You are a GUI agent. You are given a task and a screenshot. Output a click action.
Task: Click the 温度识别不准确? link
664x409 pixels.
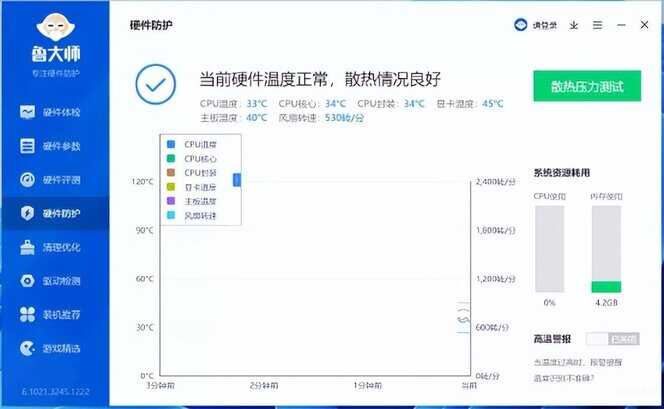pos(563,378)
